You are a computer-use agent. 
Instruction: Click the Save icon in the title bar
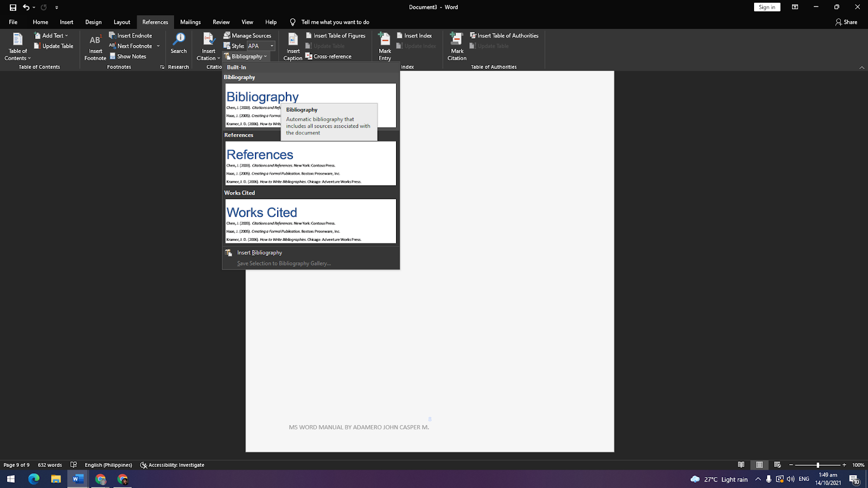(x=13, y=7)
